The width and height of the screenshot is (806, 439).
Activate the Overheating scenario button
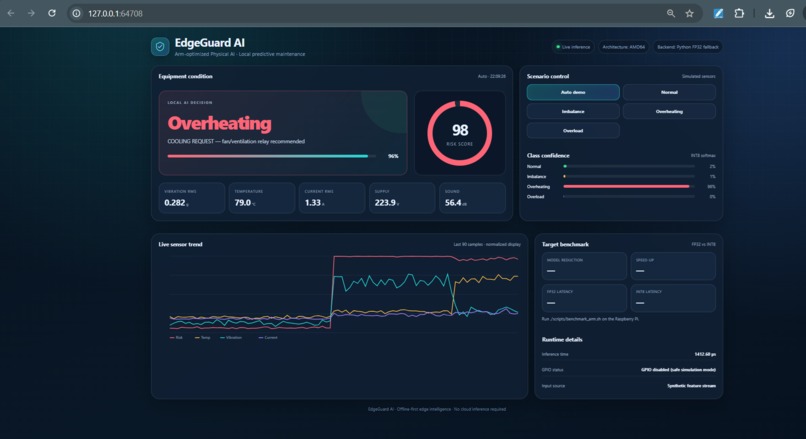coord(669,112)
